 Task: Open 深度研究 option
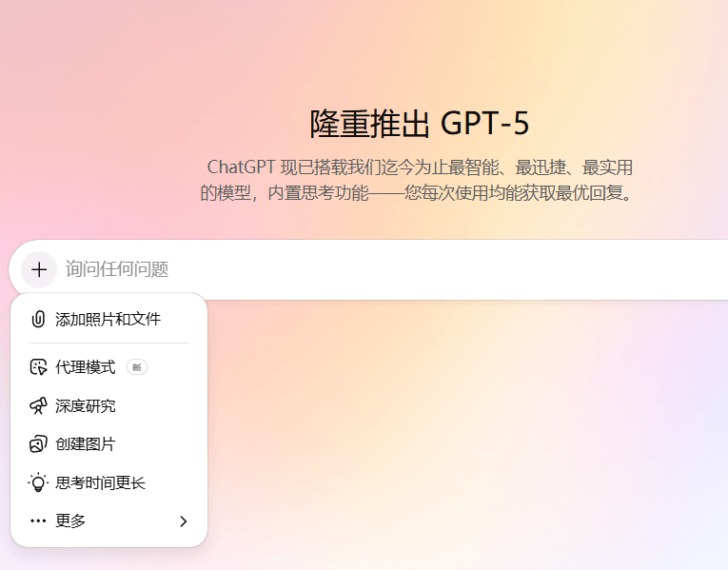pyautogui.click(x=108, y=405)
